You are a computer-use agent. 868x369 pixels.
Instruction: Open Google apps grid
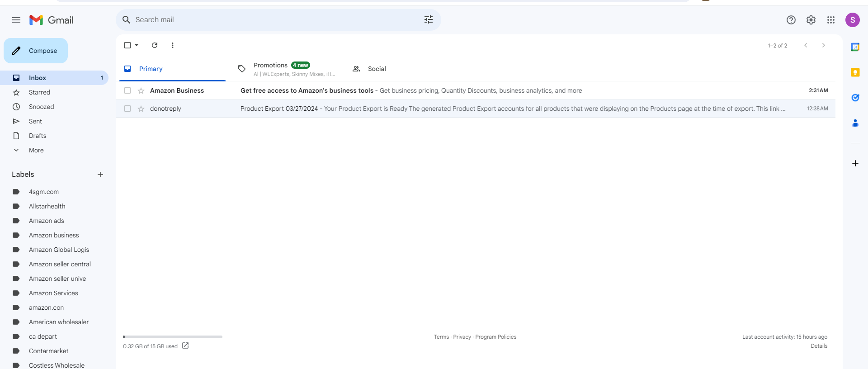point(831,20)
